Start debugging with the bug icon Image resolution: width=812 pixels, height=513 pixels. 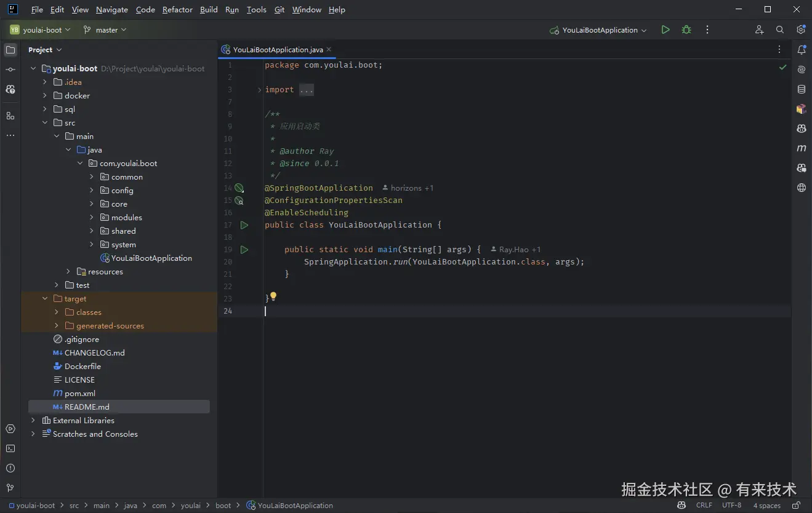[686, 30]
